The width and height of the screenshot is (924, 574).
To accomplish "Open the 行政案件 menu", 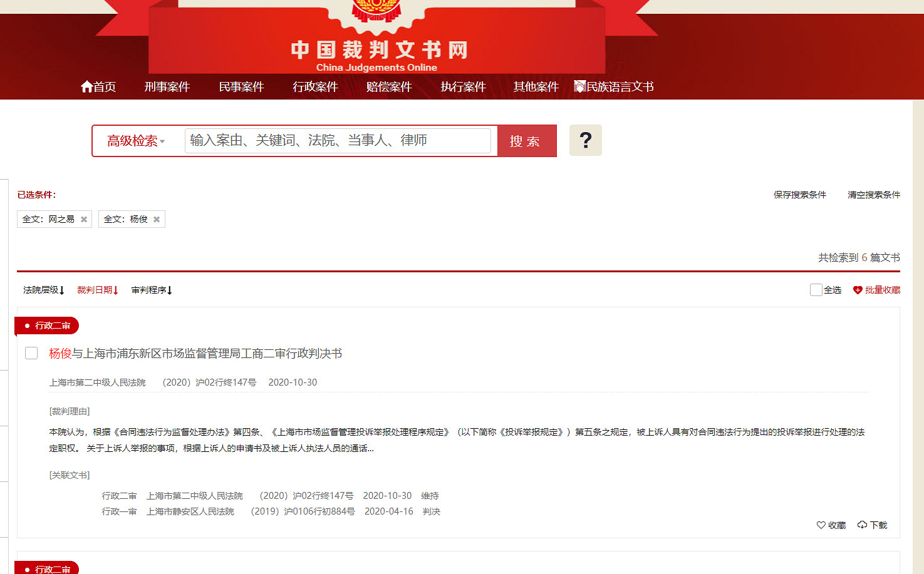I will [x=315, y=87].
